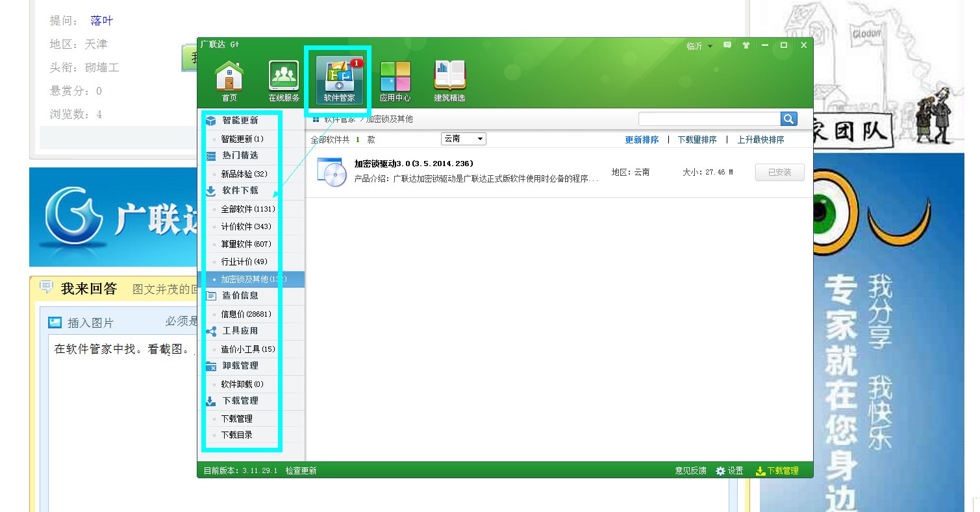Click the document icon beside 造价信息 header
The height and width of the screenshot is (512, 980).
(211, 296)
